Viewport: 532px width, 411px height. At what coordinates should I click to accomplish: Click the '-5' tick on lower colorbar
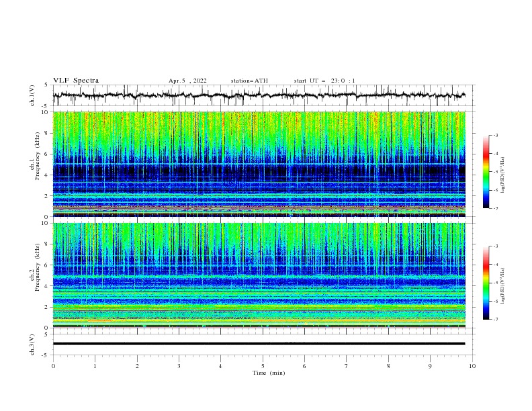coord(495,283)
